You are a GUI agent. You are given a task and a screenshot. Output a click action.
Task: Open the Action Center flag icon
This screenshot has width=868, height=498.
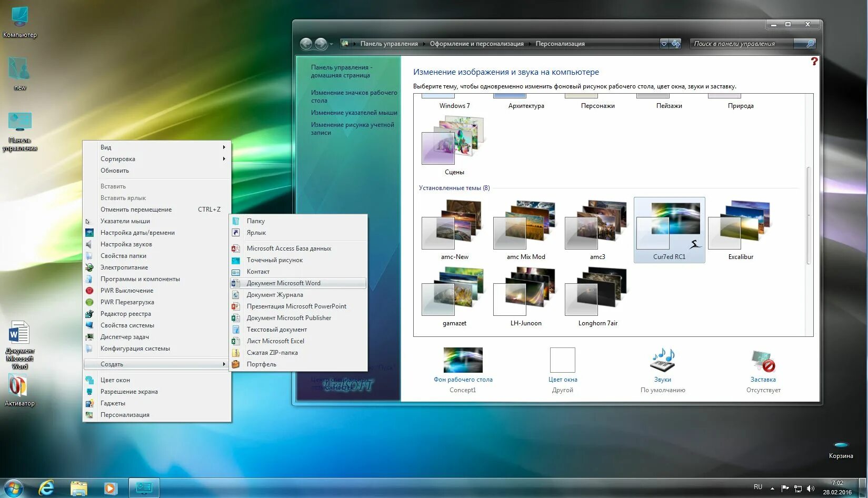(x=785, y=488)
